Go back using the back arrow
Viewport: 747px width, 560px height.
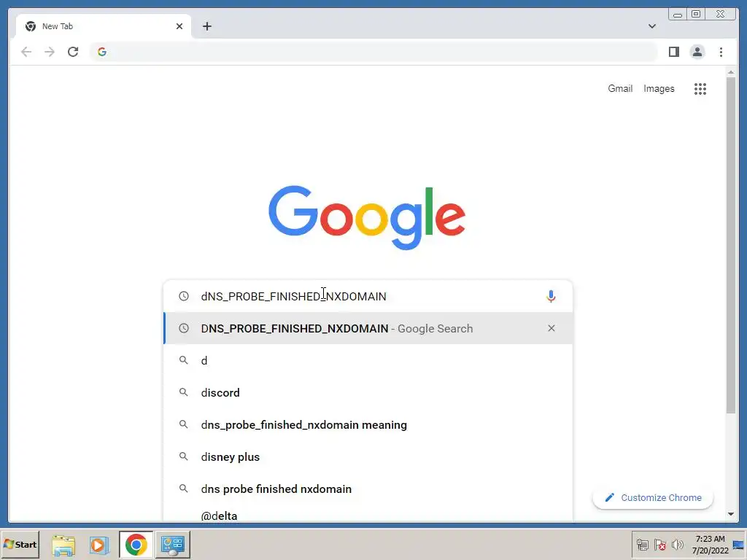pos(26,52)
